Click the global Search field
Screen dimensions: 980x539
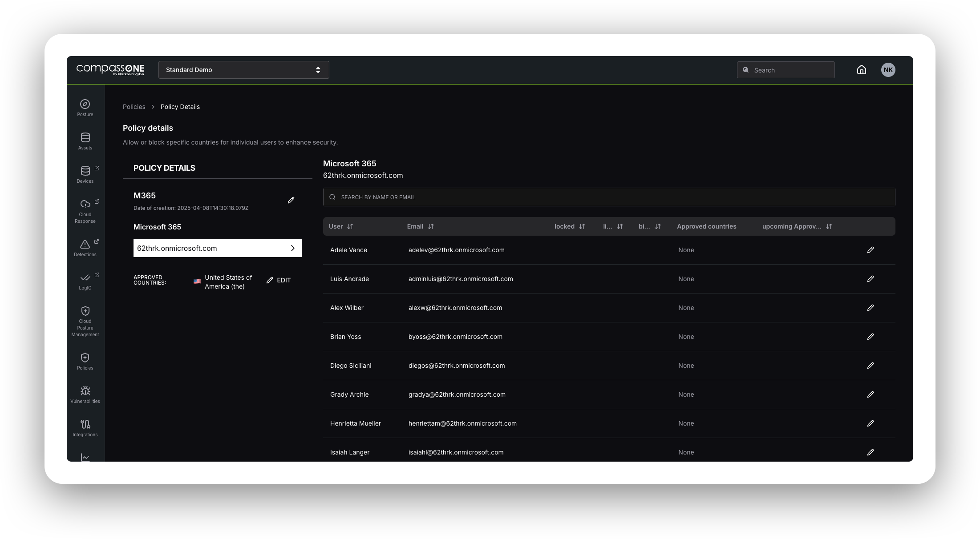coord(786,70)
